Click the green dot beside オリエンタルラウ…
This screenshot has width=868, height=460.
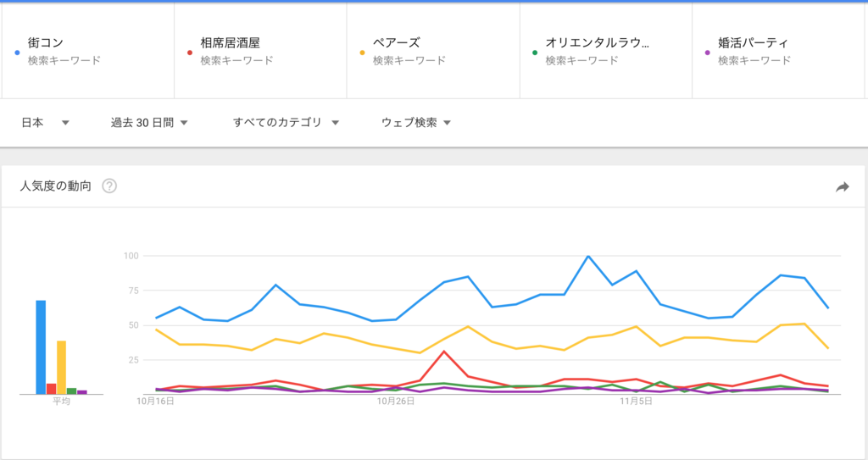[535, 53]
